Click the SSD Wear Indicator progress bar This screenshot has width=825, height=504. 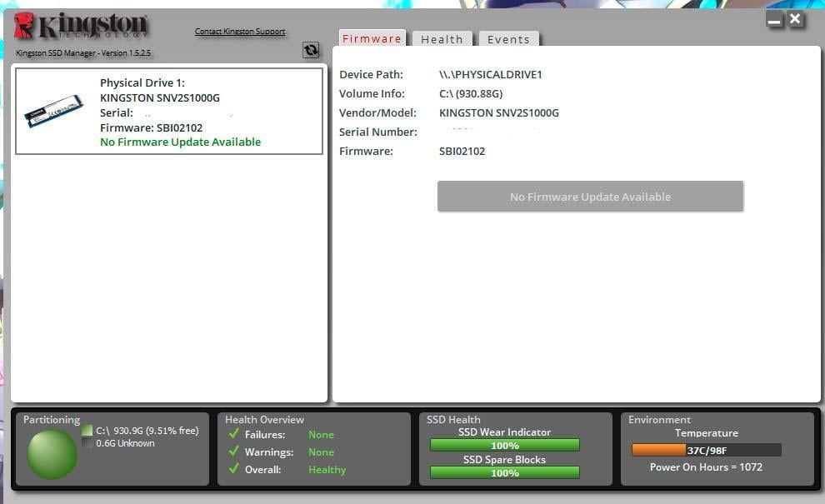(x=504, y=446)
